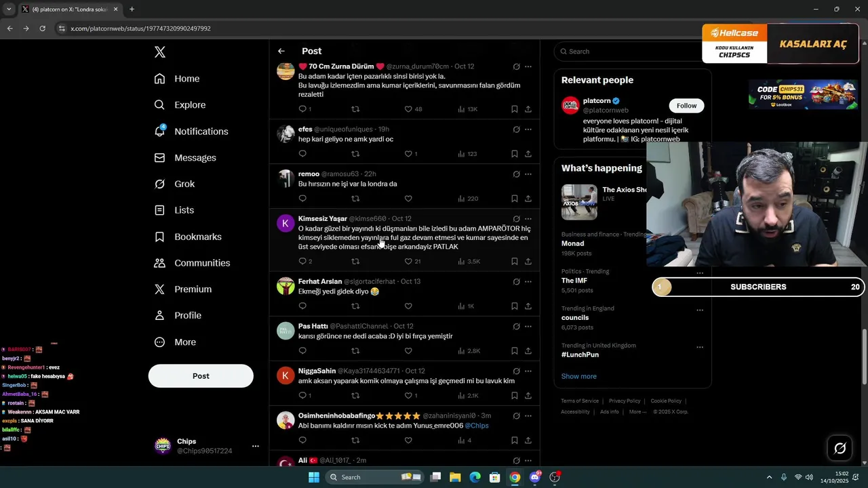The width and height of the screenshot is (868, 488).
Task: Go to Home in sidebar
Action: click(177, 79)
